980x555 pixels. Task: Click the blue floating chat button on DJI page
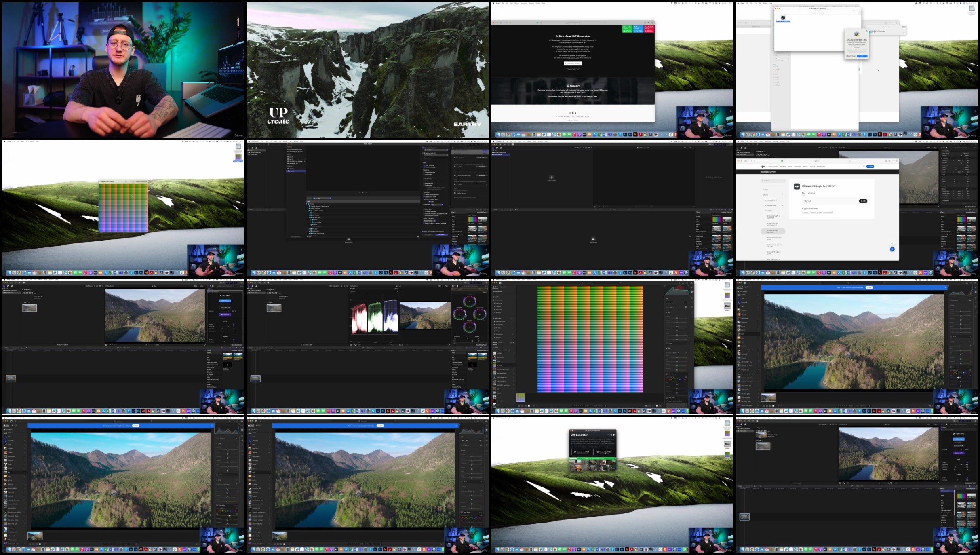[x=892, y=249]
